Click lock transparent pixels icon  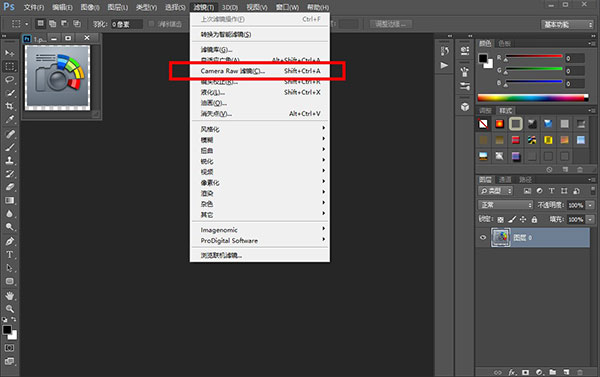tap(501, 220)
